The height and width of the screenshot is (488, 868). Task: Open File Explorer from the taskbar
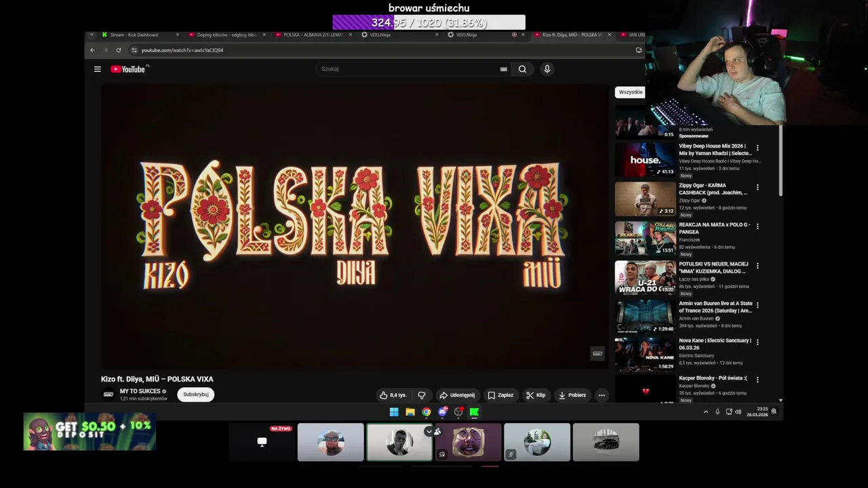point(410,412)
